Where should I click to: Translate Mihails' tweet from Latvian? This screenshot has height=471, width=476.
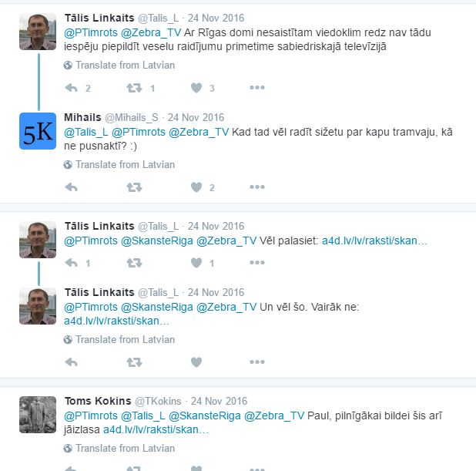[x=119, y=165]
